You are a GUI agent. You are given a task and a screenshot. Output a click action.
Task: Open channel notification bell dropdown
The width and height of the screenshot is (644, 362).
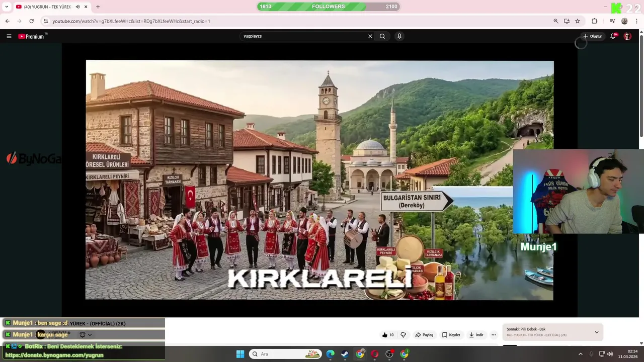[86, 334]
